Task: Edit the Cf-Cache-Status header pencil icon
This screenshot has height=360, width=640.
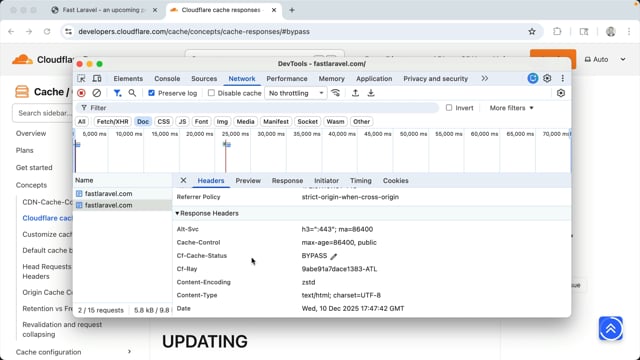Action: 334,256
